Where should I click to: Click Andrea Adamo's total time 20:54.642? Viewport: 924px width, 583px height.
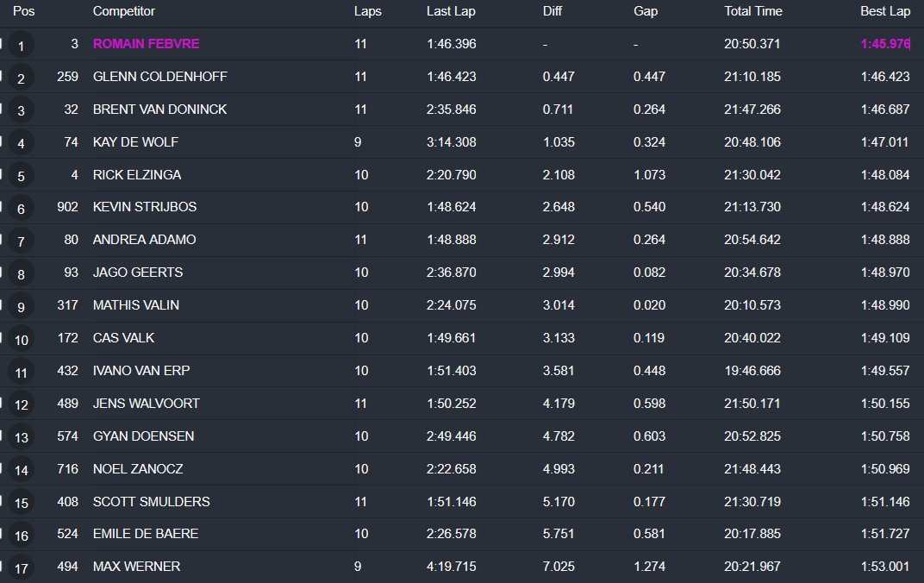pyautogui.click(x=752, y=240)
